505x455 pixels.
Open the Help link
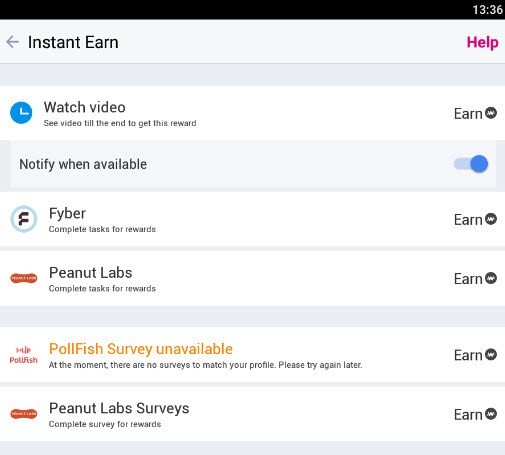(x=482, y=42)
